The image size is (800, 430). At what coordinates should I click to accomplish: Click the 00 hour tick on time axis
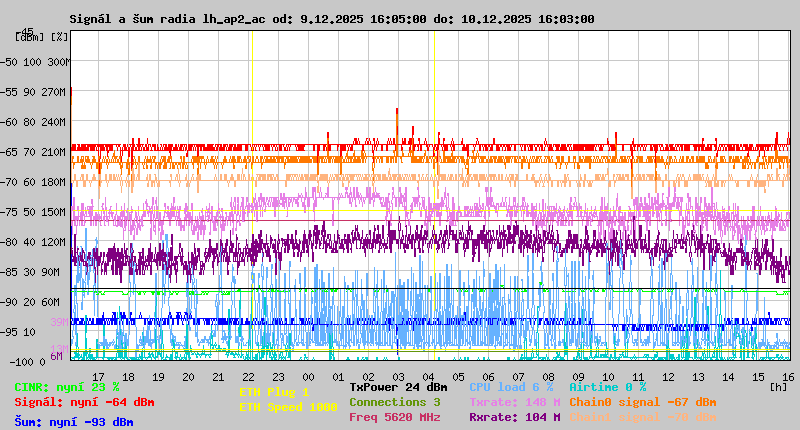[309, 377]
